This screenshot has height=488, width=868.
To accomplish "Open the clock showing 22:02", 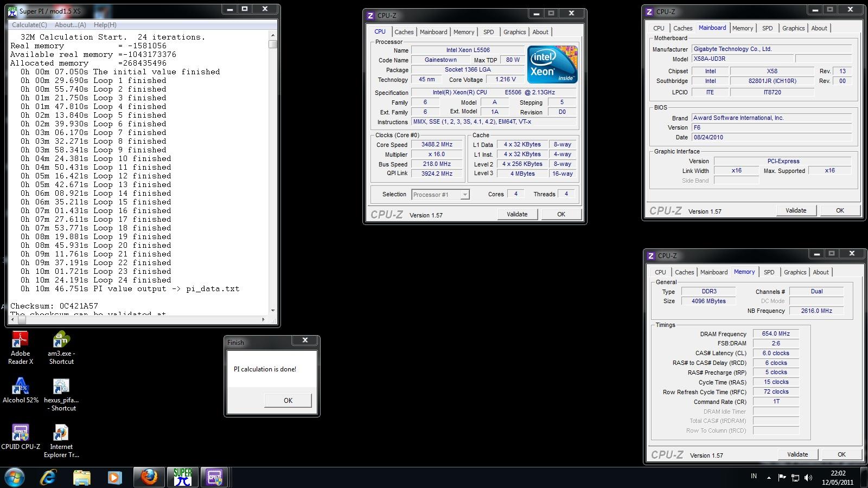I will [x=838, y=477].
